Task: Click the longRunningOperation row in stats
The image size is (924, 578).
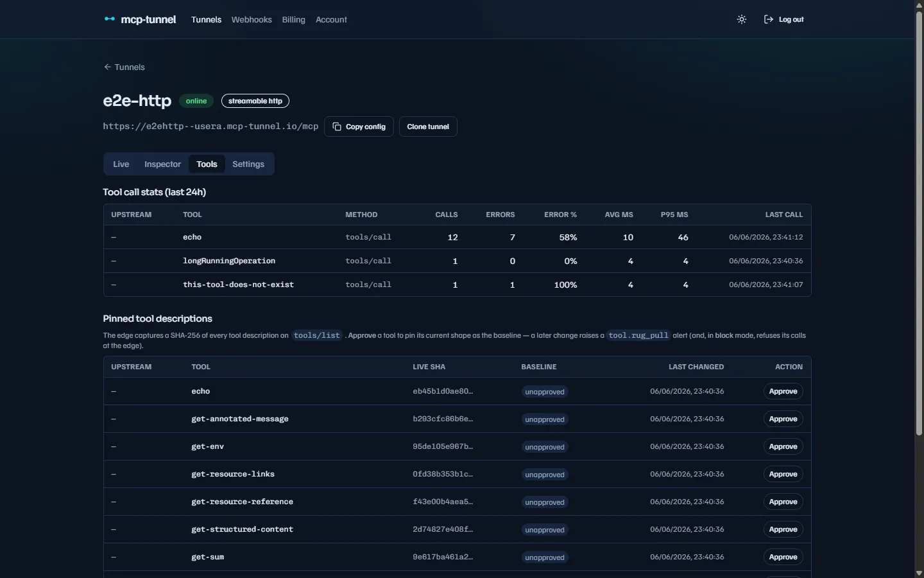Action: click(x=457, y=261)
